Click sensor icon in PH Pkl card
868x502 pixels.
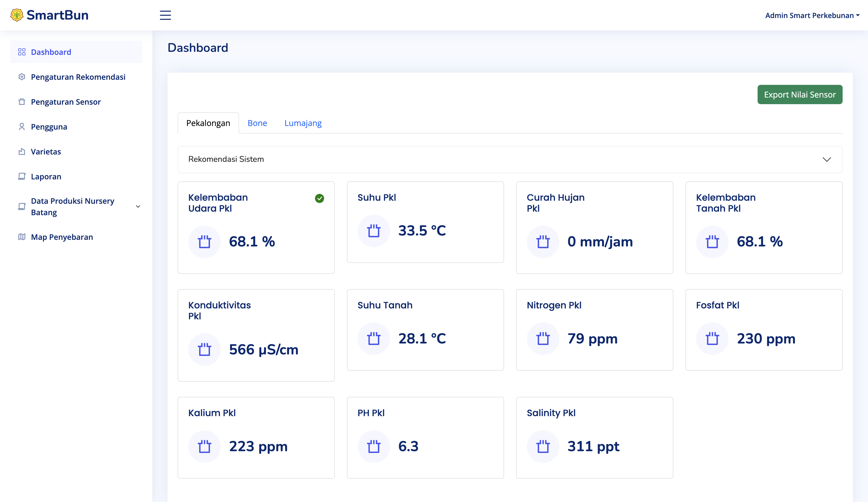coord(374,447)
